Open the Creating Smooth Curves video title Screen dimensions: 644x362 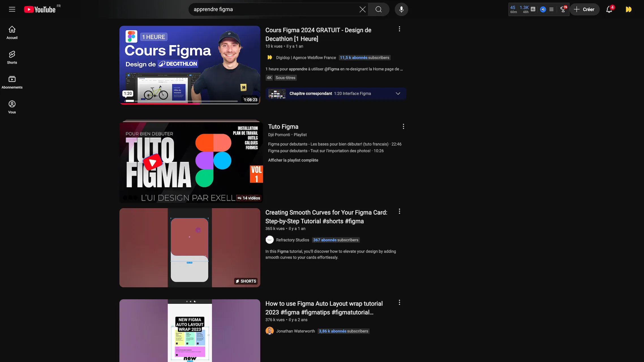[326, 217]
